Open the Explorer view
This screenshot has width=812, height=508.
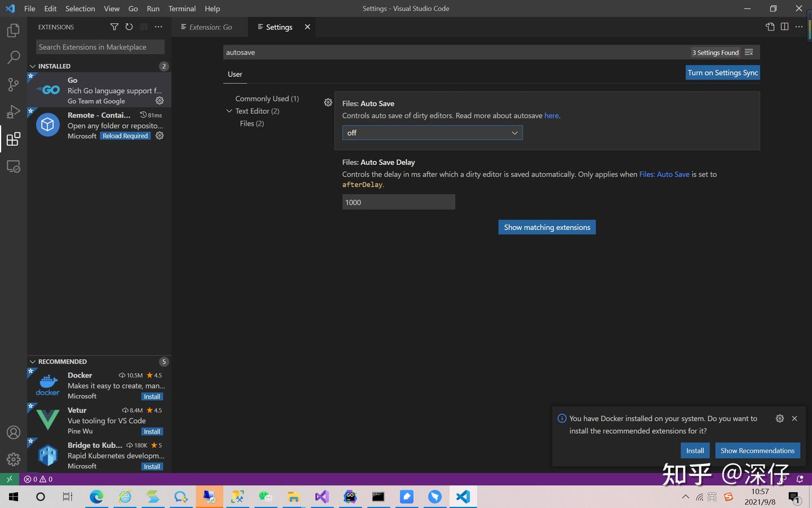[x=13, y=30]
